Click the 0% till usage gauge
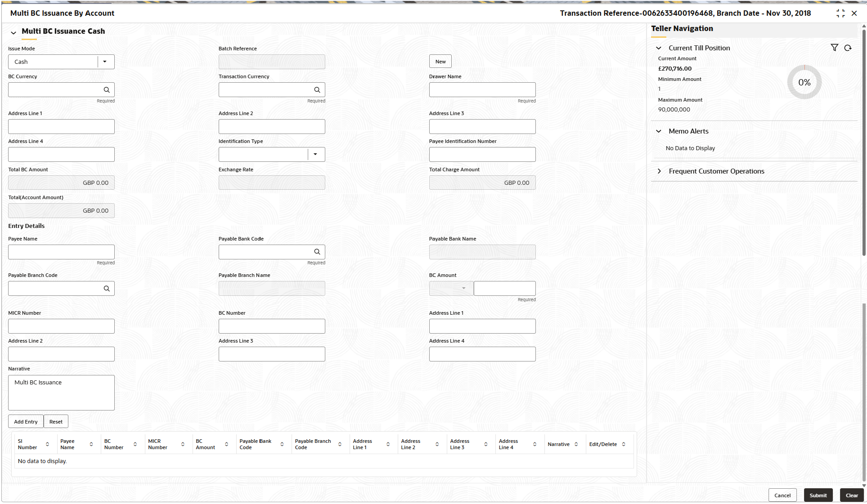867x504 pixels. 804,82
